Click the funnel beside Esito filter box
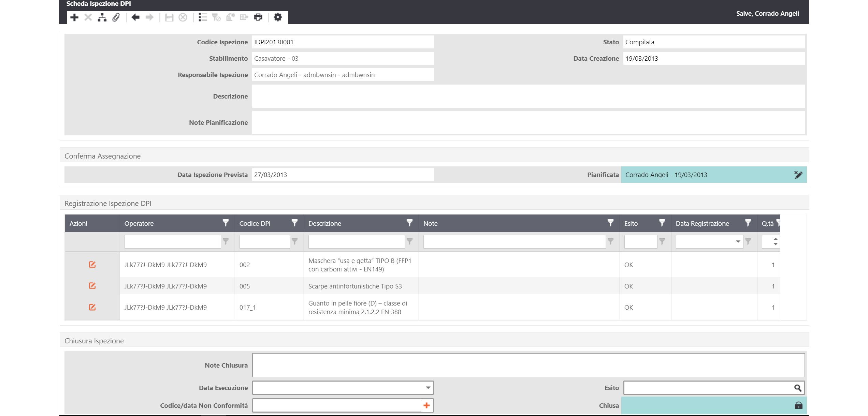 (662, 241)
